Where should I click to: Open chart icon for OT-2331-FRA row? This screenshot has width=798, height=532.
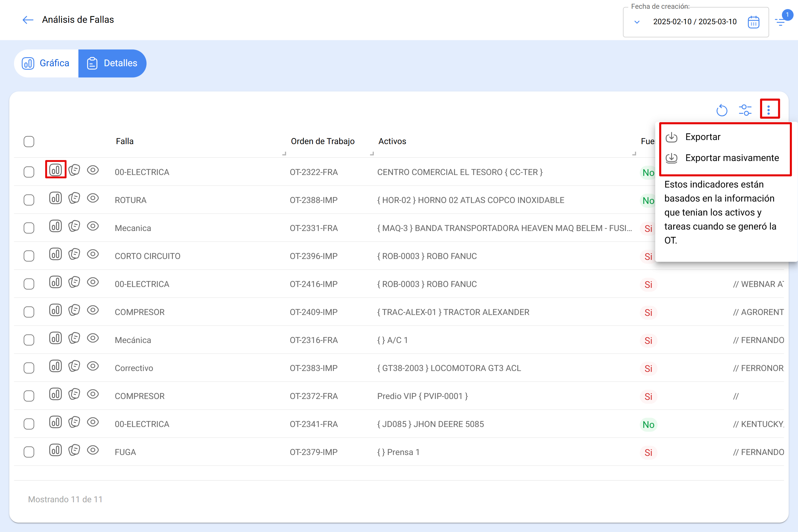(x=55, y=226)
